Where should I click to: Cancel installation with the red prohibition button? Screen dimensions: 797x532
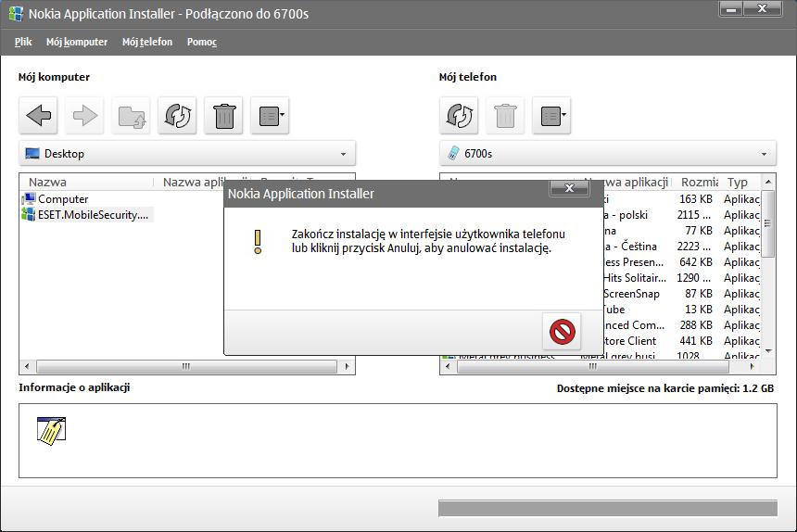tap(562, 332)
